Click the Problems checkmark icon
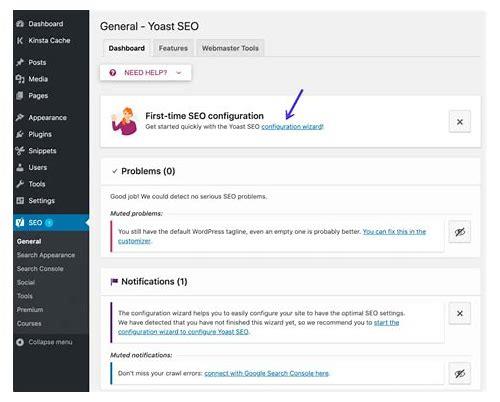Image resolution: width=500 pixels, height=402 pixels. tap(115, 171)
